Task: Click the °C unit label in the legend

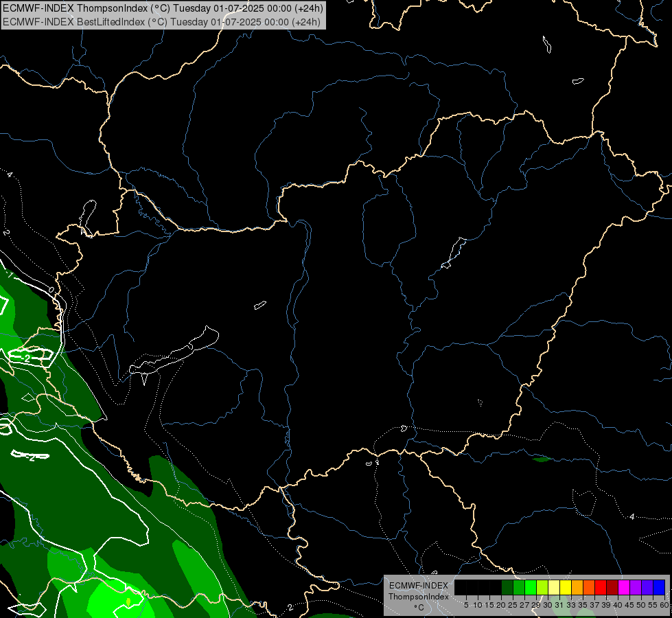Action: [x=419, y=608]
